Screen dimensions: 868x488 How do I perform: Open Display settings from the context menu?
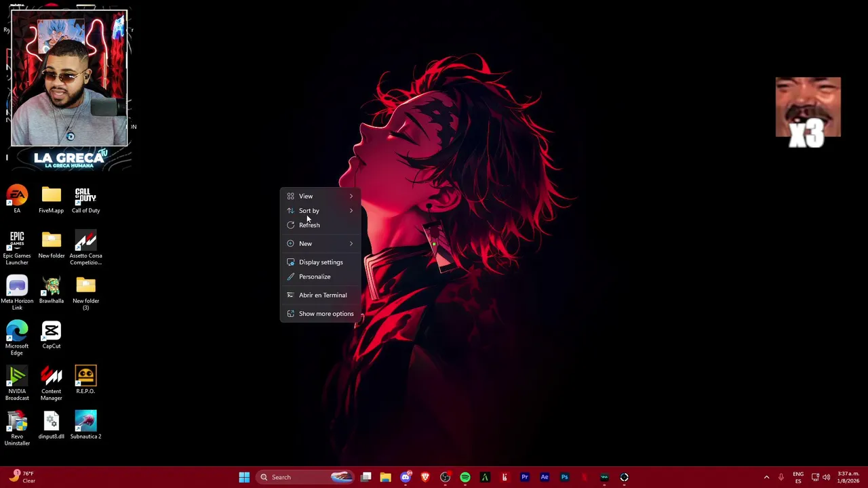[320, 262]
